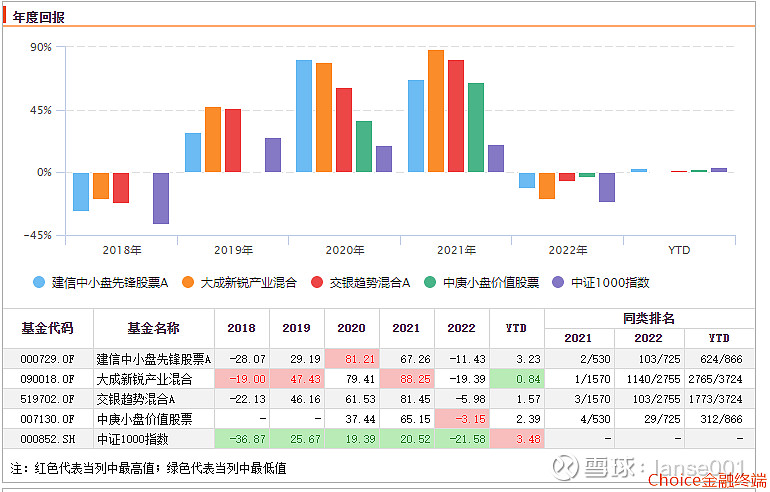Click the highlighted -19.00 cell

pyautogui.click(x=242, y=379)
